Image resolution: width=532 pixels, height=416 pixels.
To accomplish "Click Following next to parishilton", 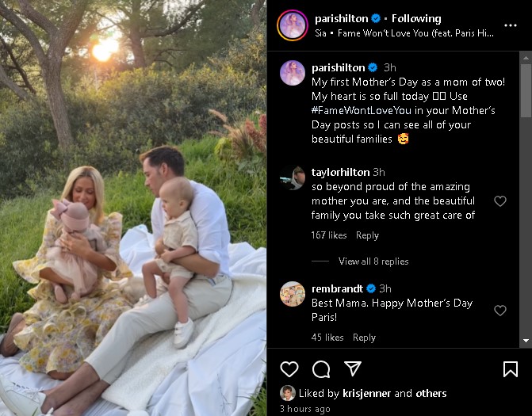I will (x=415, y=18).
